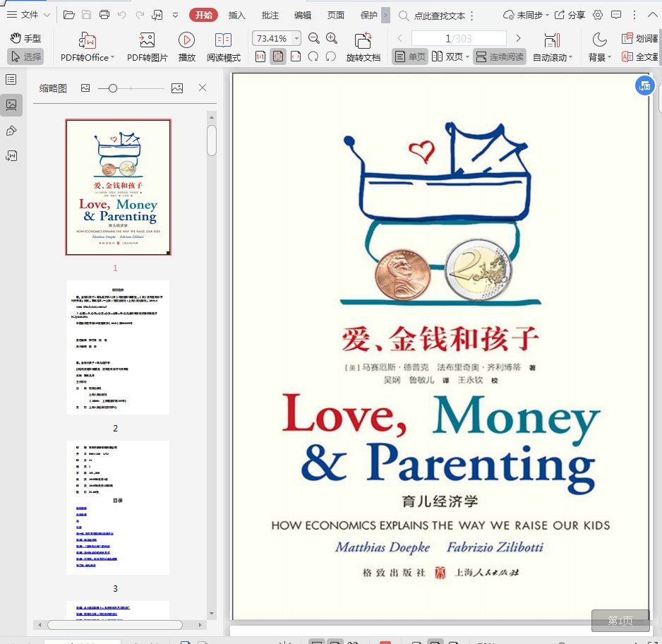The image size is (662, 644).
Task: Adjust the thumbnail size slider handle
Action: point(113,88)
